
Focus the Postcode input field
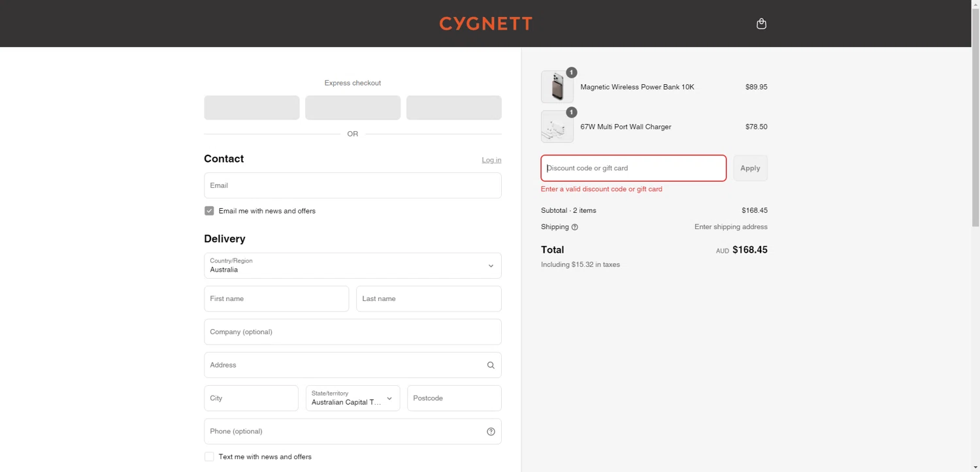tap(454, 398)
